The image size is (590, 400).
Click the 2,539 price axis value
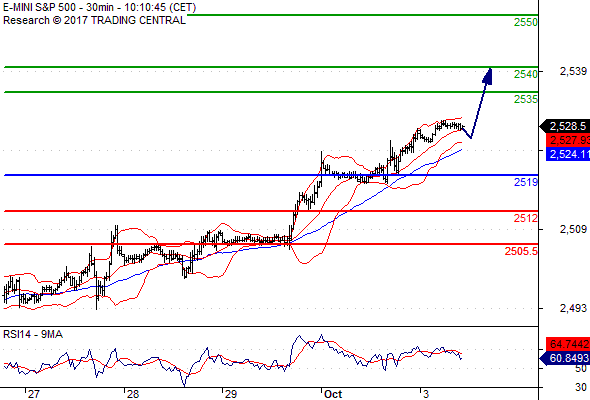pyautogui.click(x=573, y=71)
